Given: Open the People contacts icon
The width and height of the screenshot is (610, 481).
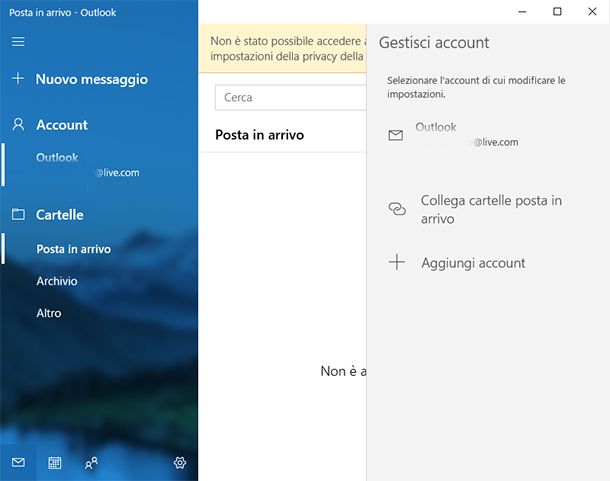Looking at the screenshot, I should pos(91,463).
